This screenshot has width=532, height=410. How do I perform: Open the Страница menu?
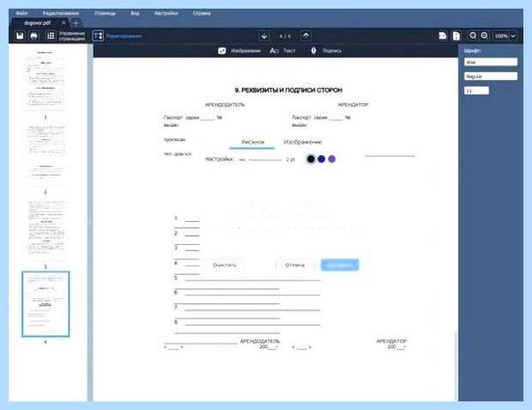tap(105, 13)
